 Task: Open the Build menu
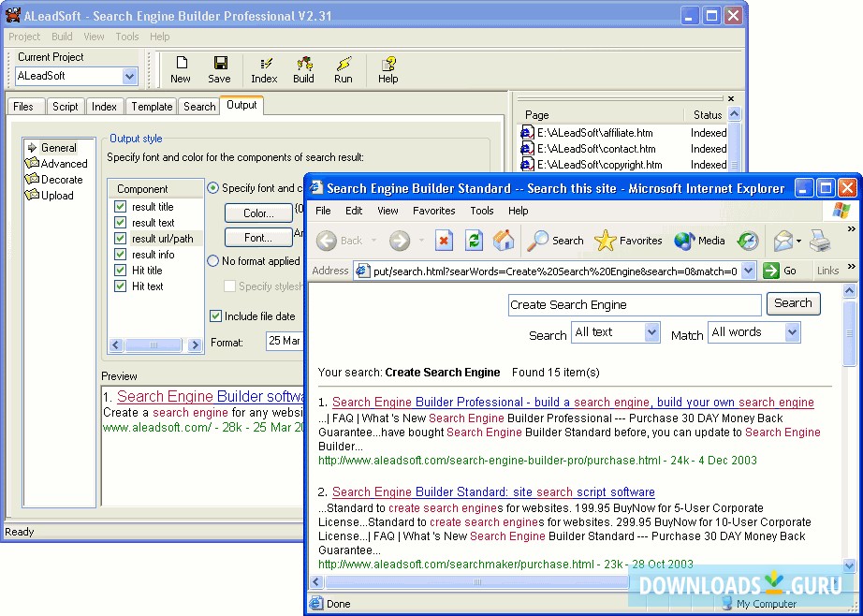[x=62, y=37]
